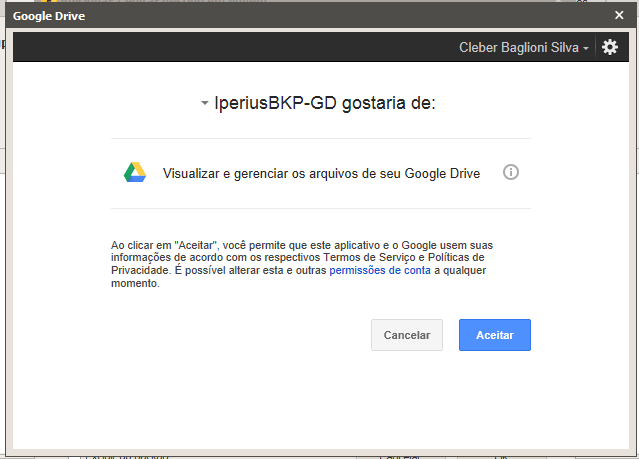
Task: Click the Cancelar button
Action: (407, 335)
